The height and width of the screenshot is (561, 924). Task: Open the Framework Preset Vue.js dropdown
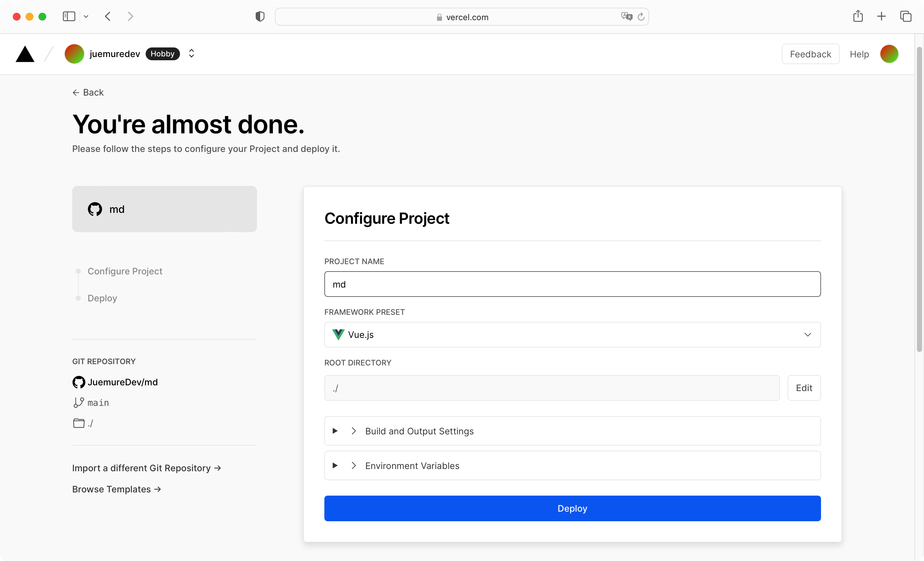pos(572,334)
